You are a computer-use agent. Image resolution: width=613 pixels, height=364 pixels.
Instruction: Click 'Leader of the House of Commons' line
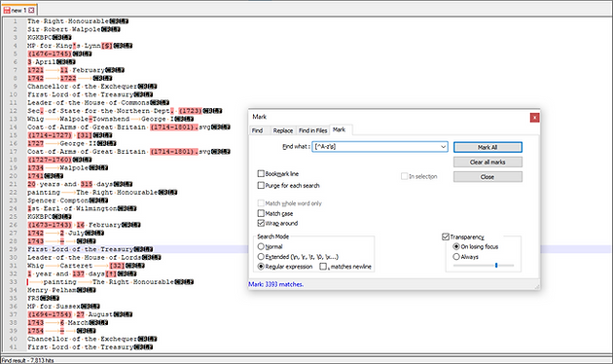click(x=89, y=102)
